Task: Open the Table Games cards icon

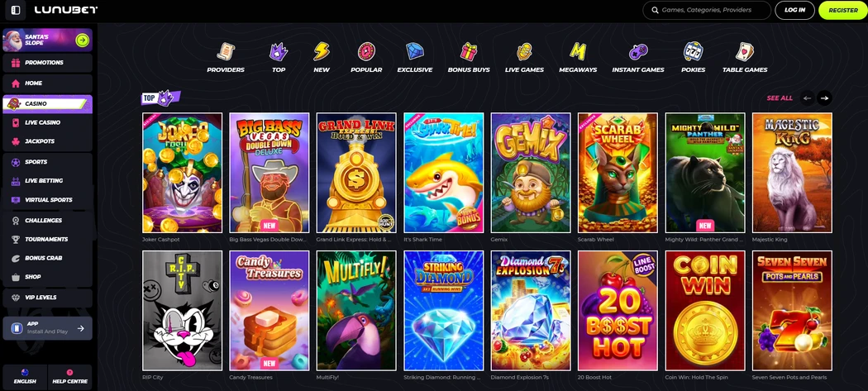Action: pos(745,51)
